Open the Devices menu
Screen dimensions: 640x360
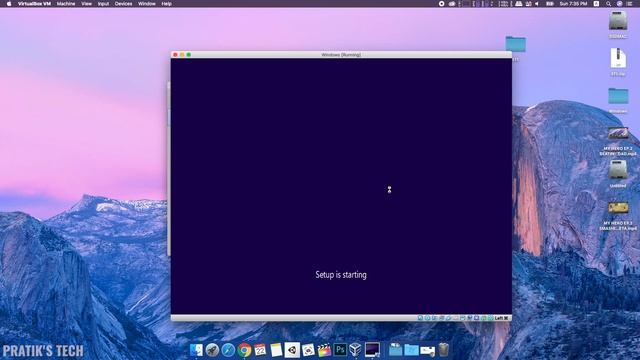pos(123,4)
